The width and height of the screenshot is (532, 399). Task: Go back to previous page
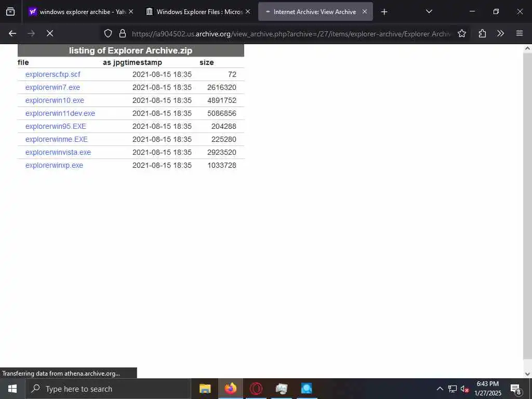pos(12,33)
